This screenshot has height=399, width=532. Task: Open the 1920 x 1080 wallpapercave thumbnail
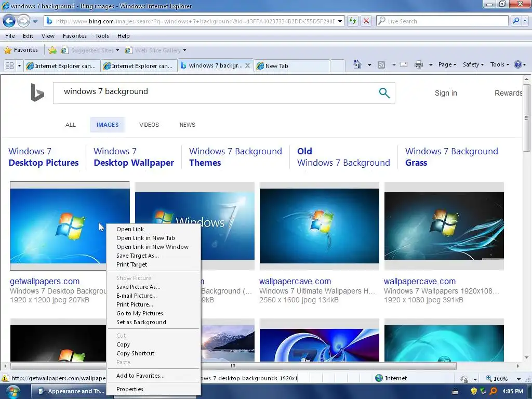444,226
